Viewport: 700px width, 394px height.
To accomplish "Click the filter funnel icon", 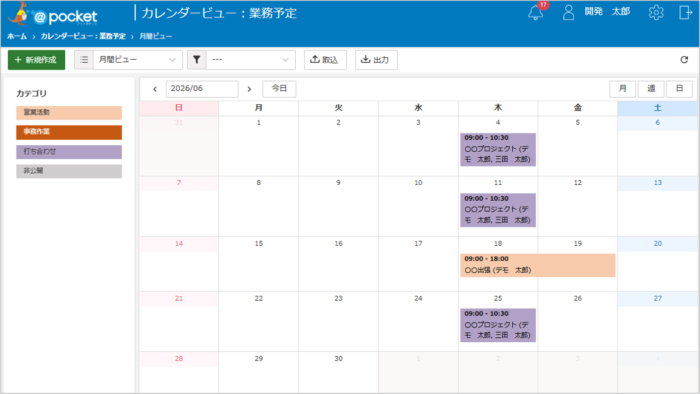I will click(196, 60).
